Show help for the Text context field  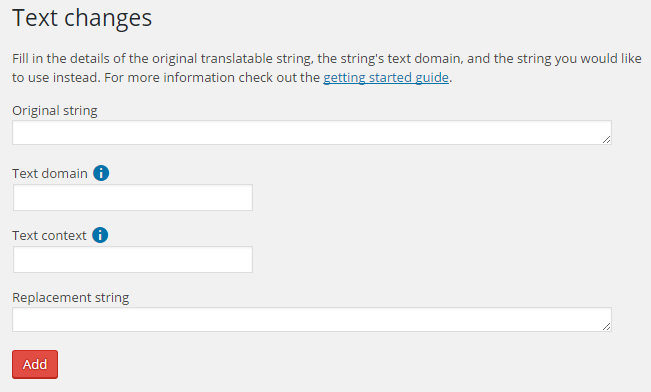100,235
